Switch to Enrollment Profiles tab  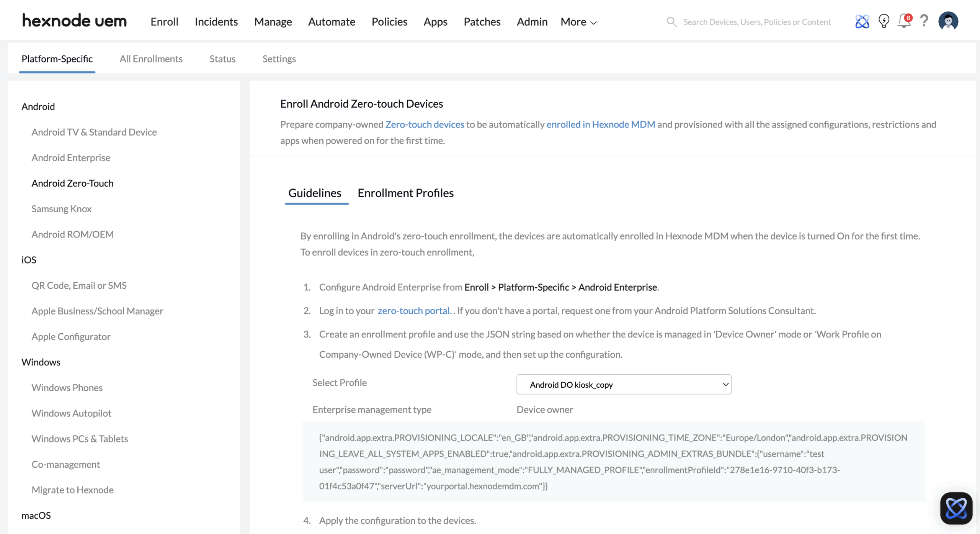[405, 193]
